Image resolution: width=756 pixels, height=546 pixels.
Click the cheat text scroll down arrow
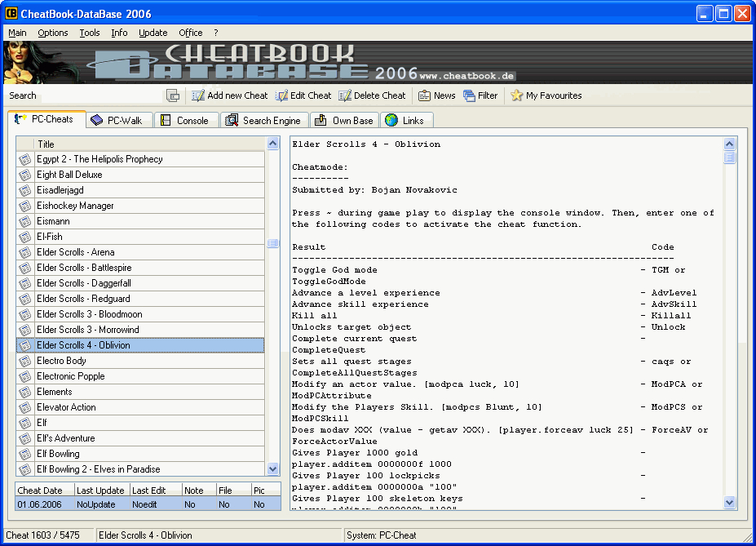pyautogui.click(x=729, y=503)
